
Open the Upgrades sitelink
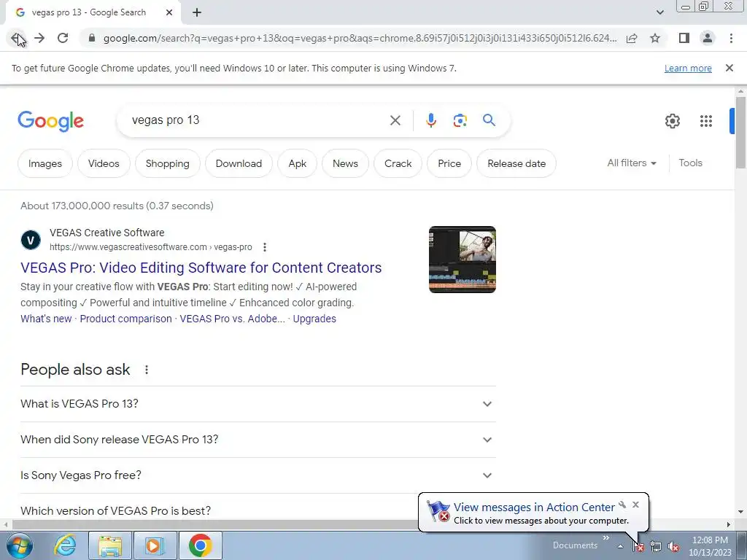[314, 319]
